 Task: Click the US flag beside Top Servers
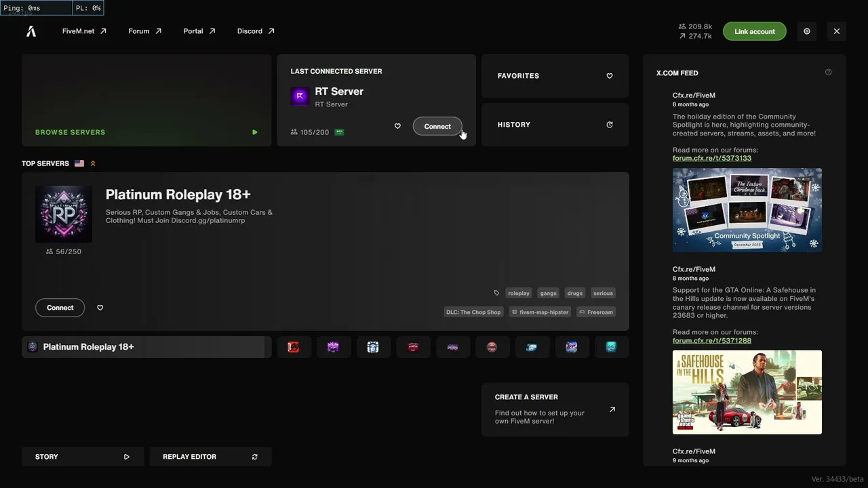pos(79,163)
